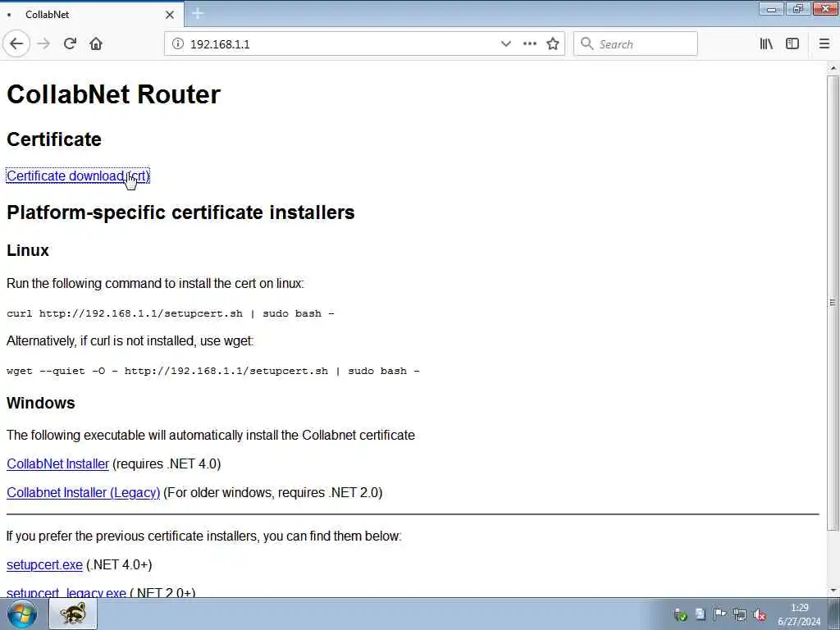The image size is (840, 630).
Task: Open the Windows Start menu
Action: (22, 614)
